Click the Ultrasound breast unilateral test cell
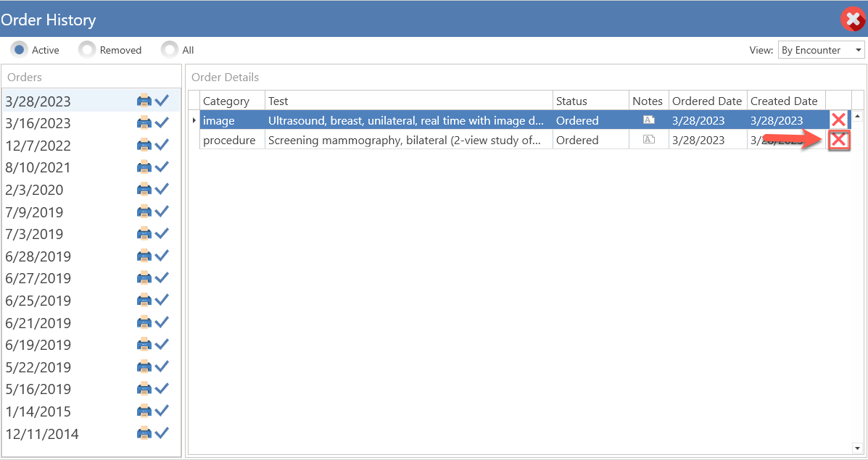 (x=409, y=120)
